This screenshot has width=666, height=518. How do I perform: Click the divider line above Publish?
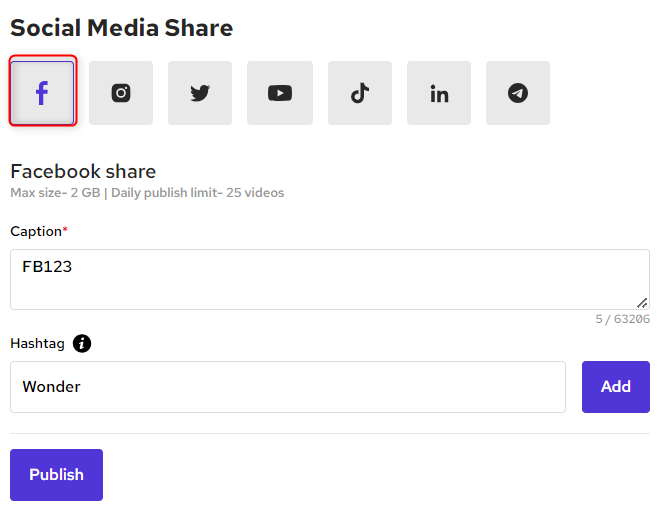click(330, 433)
